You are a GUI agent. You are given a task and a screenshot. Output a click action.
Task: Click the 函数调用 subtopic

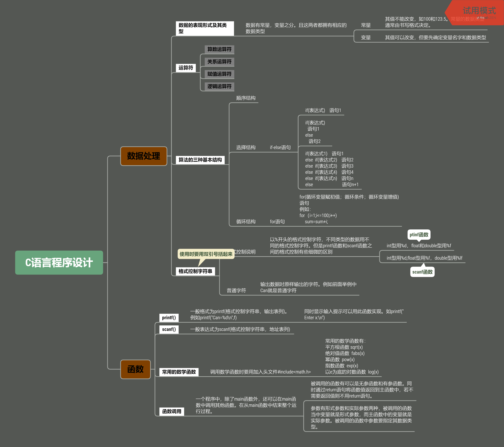pos(172,411)
